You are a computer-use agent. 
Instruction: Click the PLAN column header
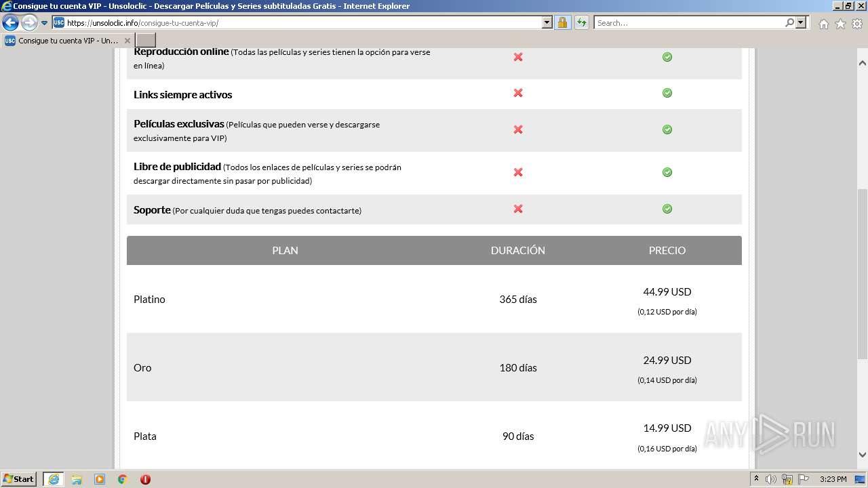(285, 250)
